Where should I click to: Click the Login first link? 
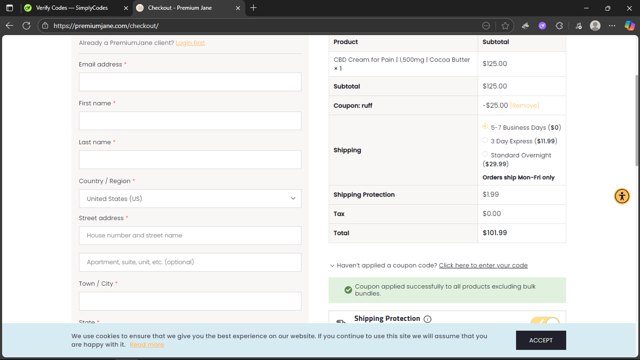coord(190,43)
